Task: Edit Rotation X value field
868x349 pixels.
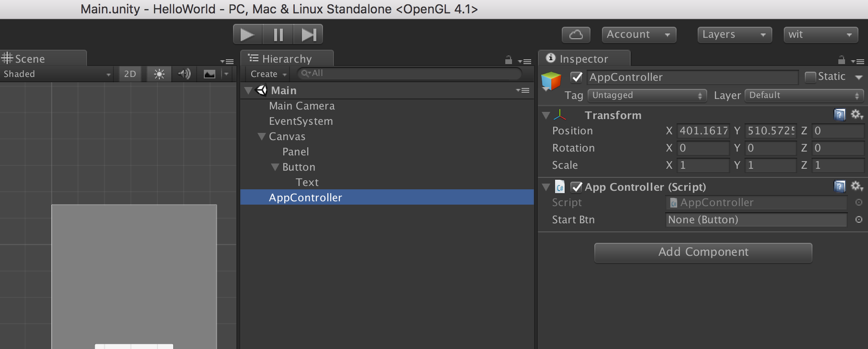Action: tap(703, 148)
